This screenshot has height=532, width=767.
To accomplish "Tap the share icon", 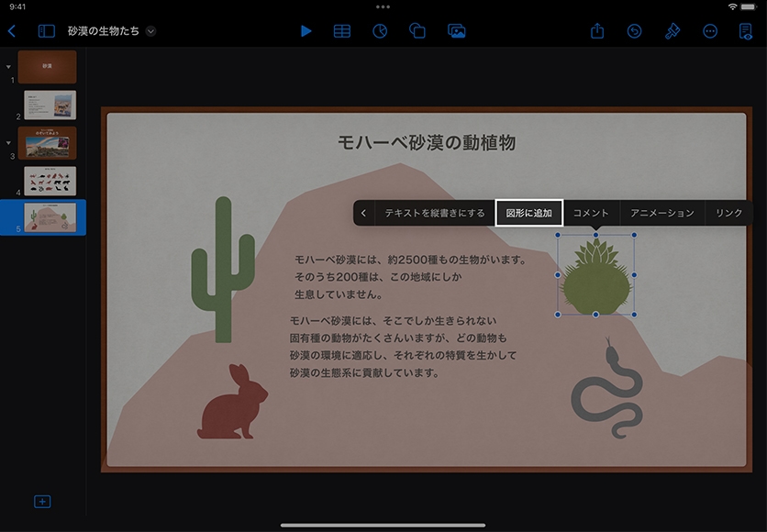I will point(597,30).
